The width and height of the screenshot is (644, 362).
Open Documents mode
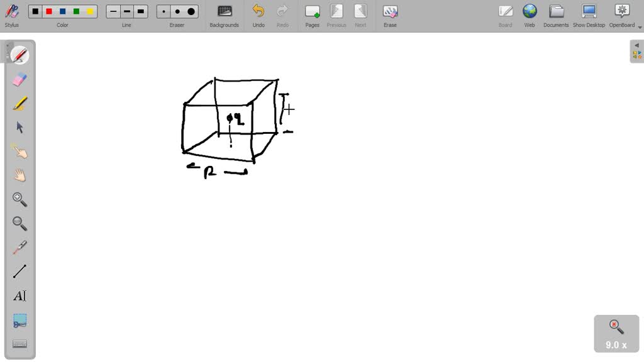(x=556, y=15)
